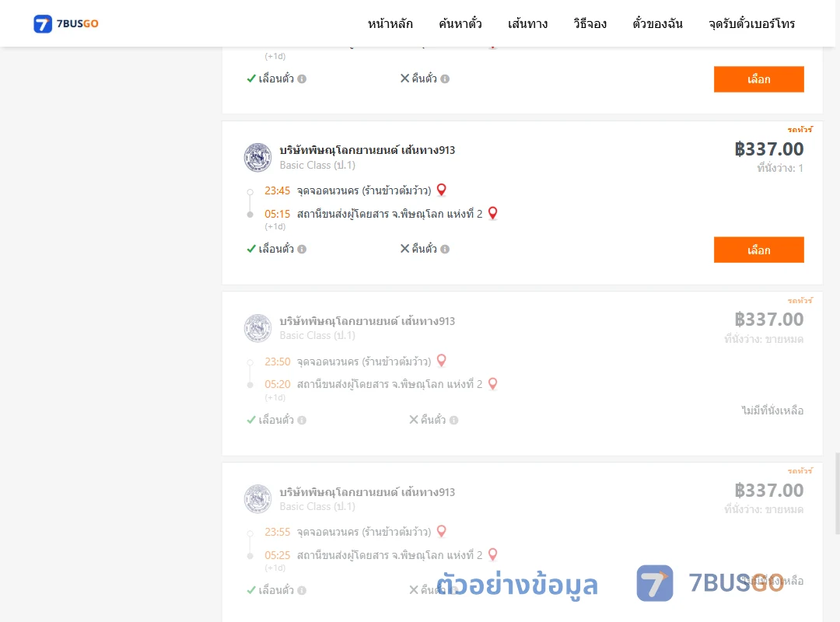
Task: Click the green check icon in the top card
Action: pyautogui.click(x=251, y=79)
